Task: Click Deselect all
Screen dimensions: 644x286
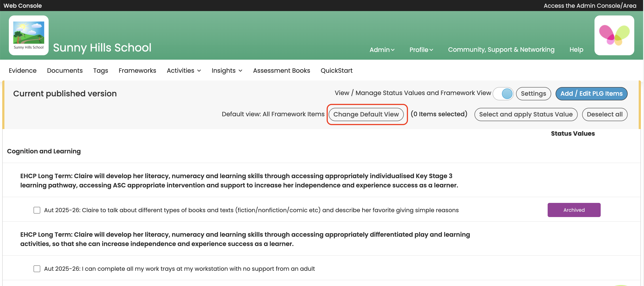Action: coord(604,114)
